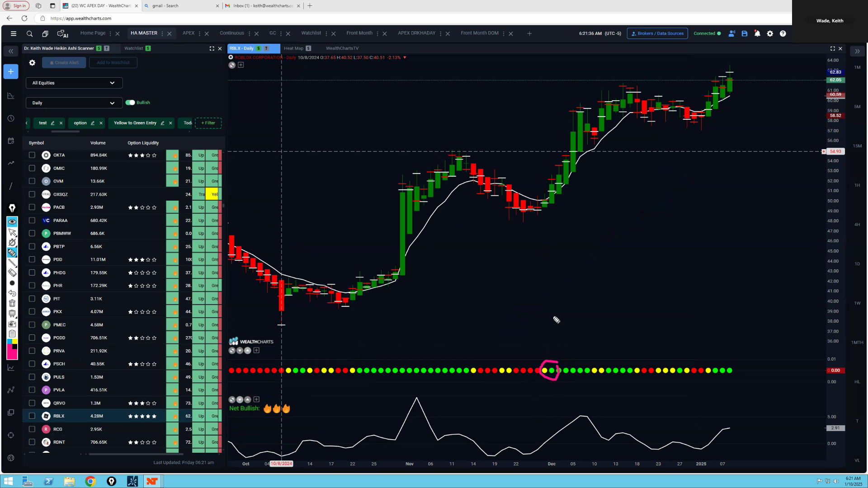
Task: Switch to the Front Month DOM tab
Action: point(480,33)
